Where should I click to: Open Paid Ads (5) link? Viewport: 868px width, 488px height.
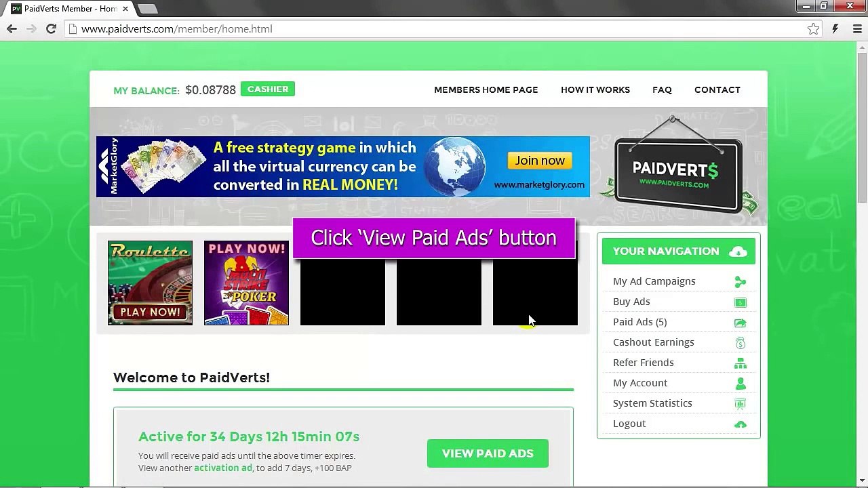639,322
